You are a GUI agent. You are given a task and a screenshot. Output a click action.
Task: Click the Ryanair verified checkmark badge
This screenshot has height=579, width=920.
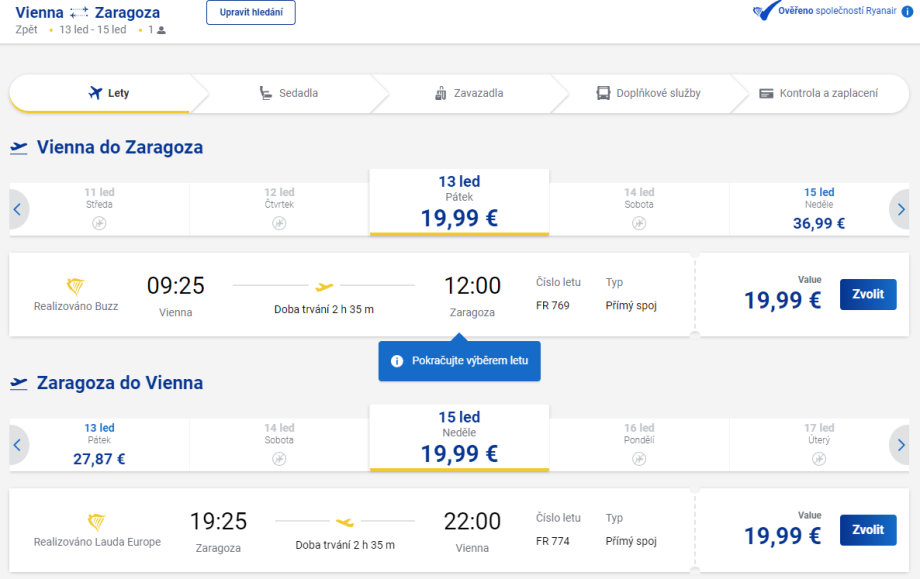point(765,11)
